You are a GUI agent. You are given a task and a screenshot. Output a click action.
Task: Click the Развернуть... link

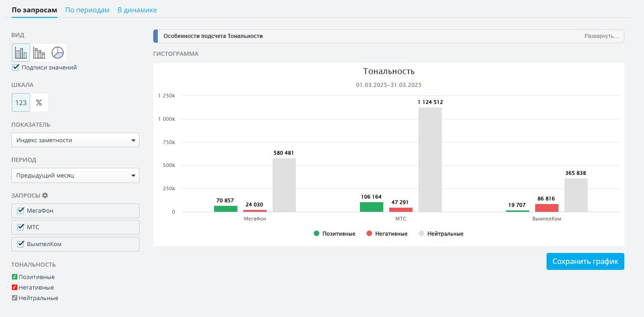pyautogui.click(x=601, y=36)
